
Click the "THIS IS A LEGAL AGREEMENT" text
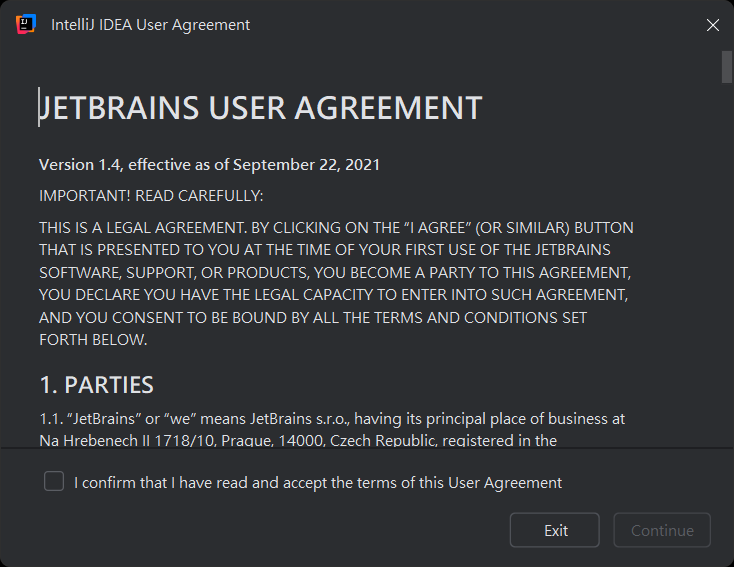pyautogui.click(x=142, y=228)
